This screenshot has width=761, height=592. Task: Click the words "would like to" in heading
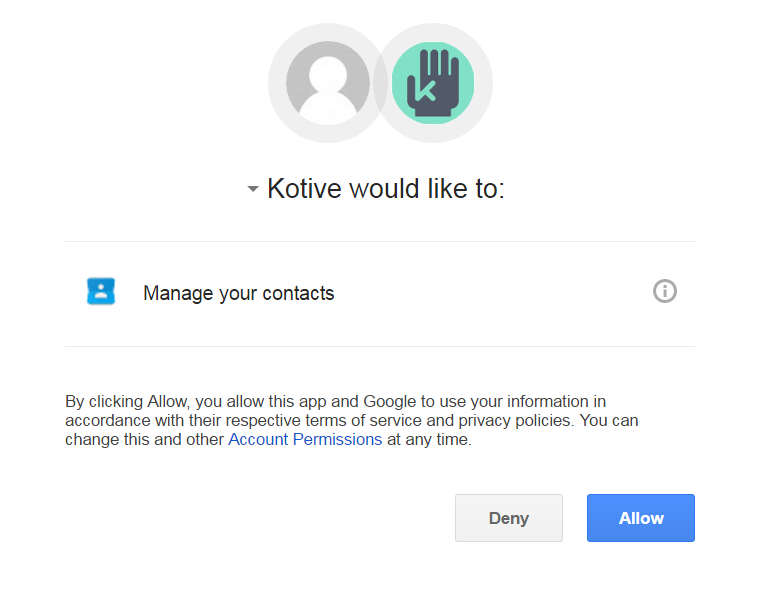click(427, 189)
